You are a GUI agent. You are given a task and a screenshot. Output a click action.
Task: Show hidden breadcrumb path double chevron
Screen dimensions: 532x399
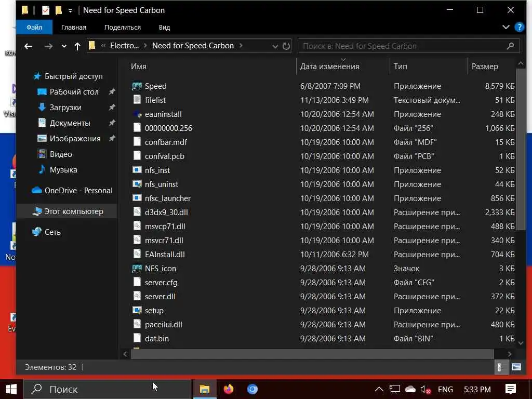(x=103, y=46)
